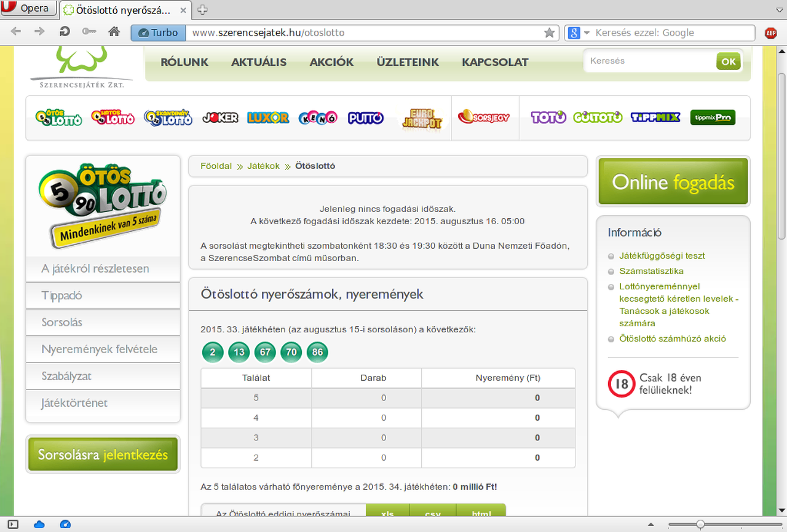Open the Góltotó game logo
The height and width of the screenshot is (532, 787).
[x=598, y=117]
